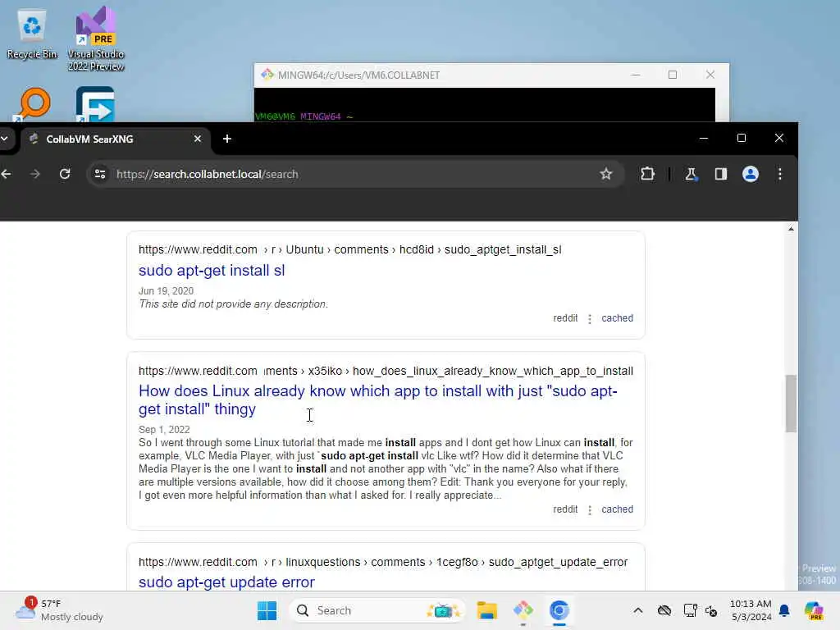Select the CollabVM SearXNG tab
840x630 pixels.
pos(115,139)
